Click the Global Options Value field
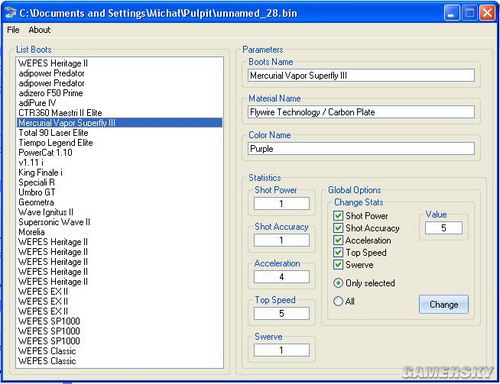The image size is (500, 384). [x=444, y=228]
